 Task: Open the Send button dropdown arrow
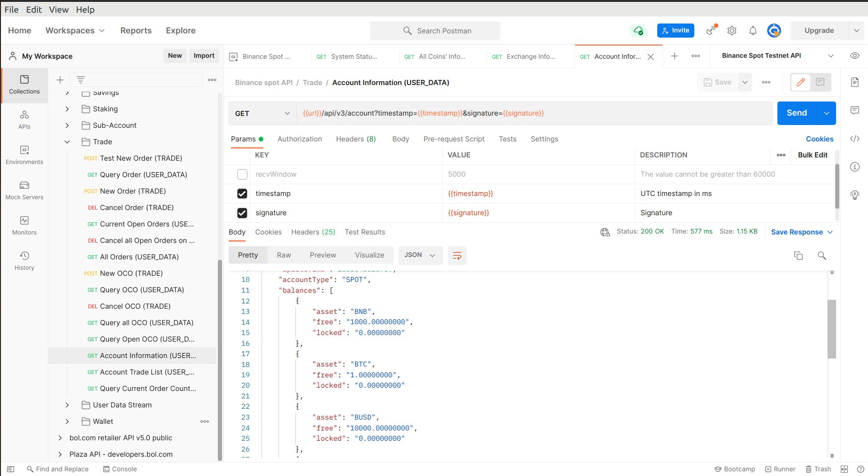click(x=827, y=113)
